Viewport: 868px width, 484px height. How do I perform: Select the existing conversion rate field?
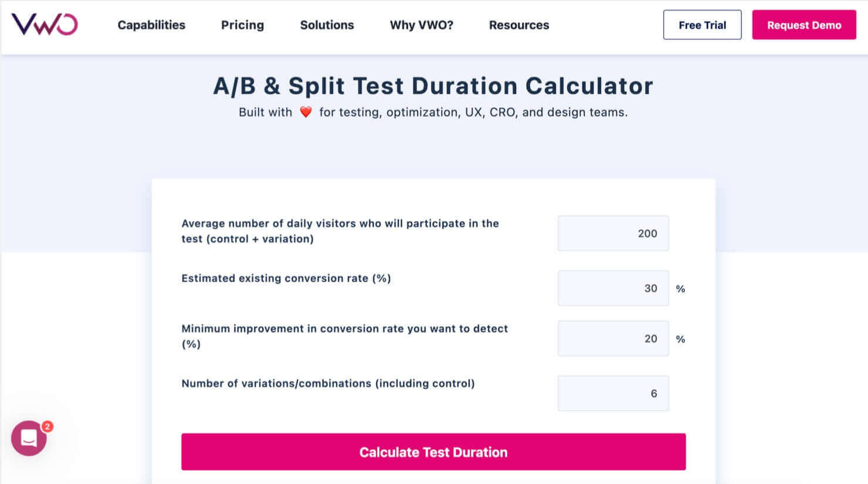click(x=613, y=288)
